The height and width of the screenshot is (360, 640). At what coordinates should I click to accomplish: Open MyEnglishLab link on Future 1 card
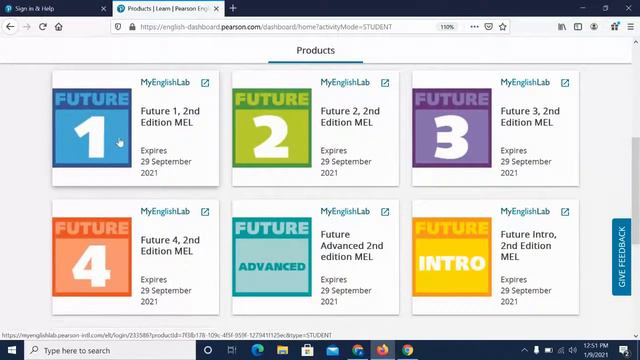click(165, 82)
